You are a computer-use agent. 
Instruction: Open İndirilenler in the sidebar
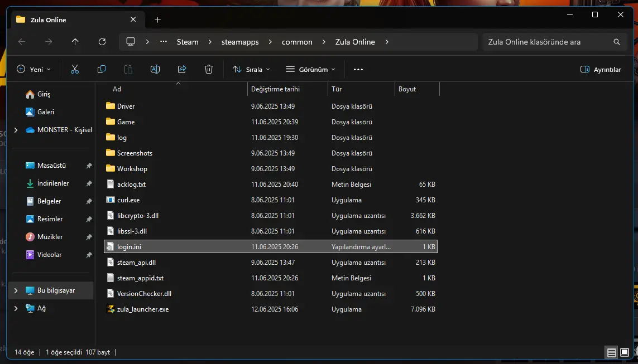53,183
